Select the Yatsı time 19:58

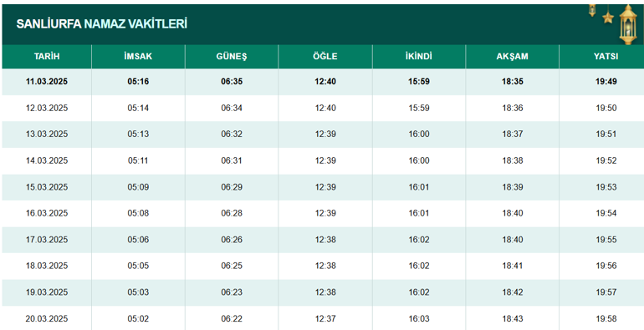pos(606,318)
